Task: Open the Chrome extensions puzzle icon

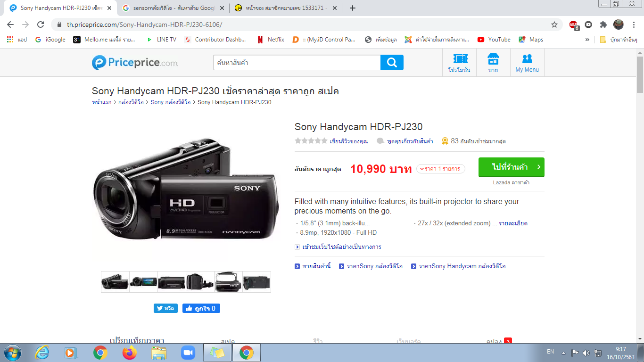Action: 603,25
